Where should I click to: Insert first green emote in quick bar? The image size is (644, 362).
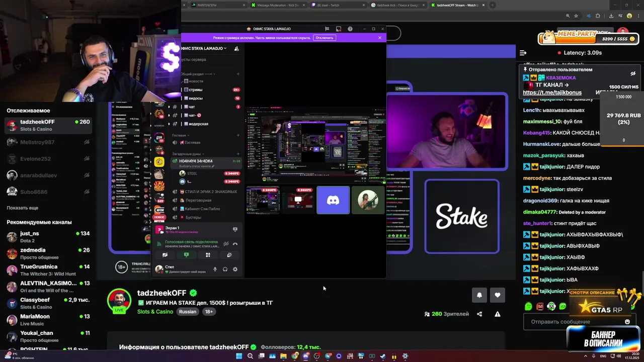tap(528, 306)
